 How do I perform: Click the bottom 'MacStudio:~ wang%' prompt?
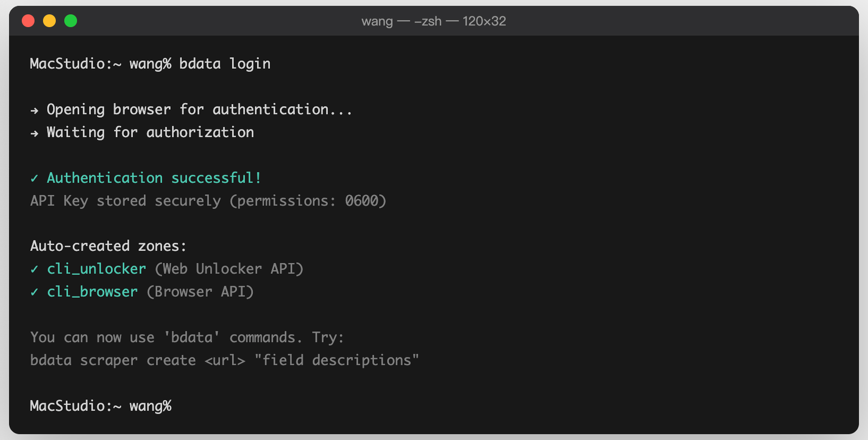(101, 406)
